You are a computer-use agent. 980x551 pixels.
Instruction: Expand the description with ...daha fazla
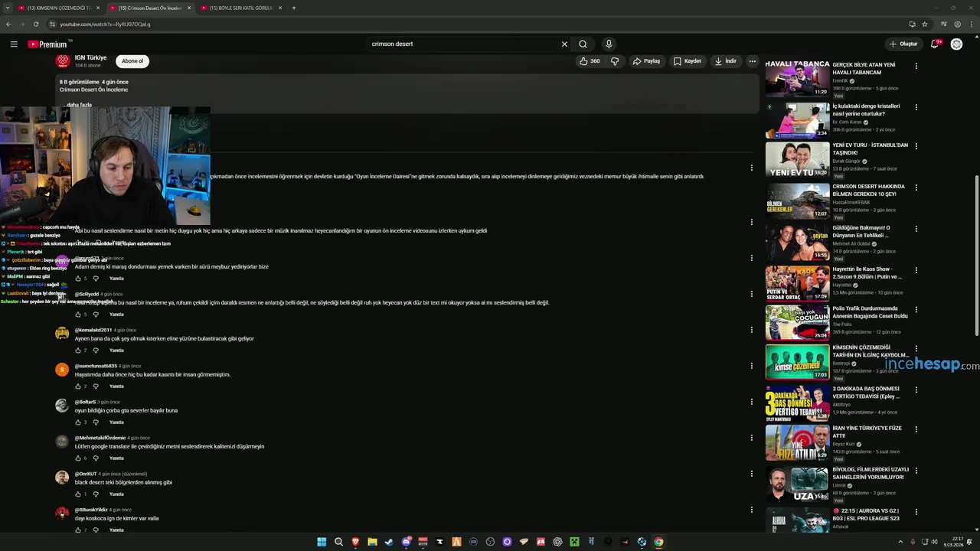(77, 105)
